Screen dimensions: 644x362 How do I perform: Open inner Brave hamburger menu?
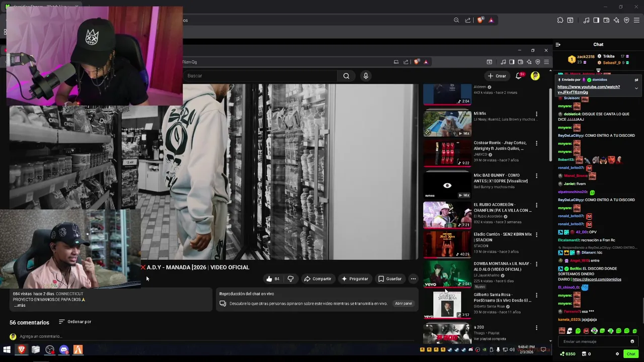point(546,62)
